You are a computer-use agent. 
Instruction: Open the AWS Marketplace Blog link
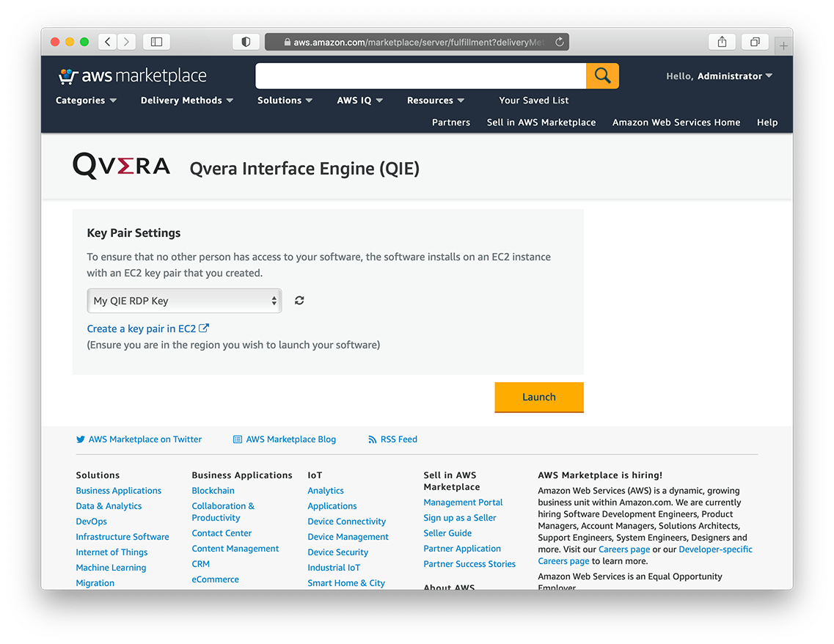coord(285,439)
